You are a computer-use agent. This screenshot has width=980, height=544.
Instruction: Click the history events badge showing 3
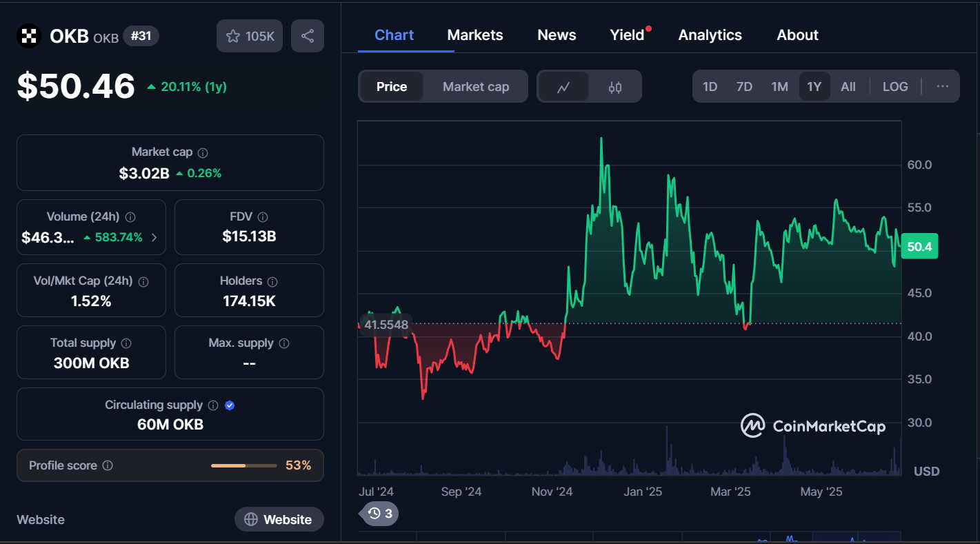click(379, 513)
